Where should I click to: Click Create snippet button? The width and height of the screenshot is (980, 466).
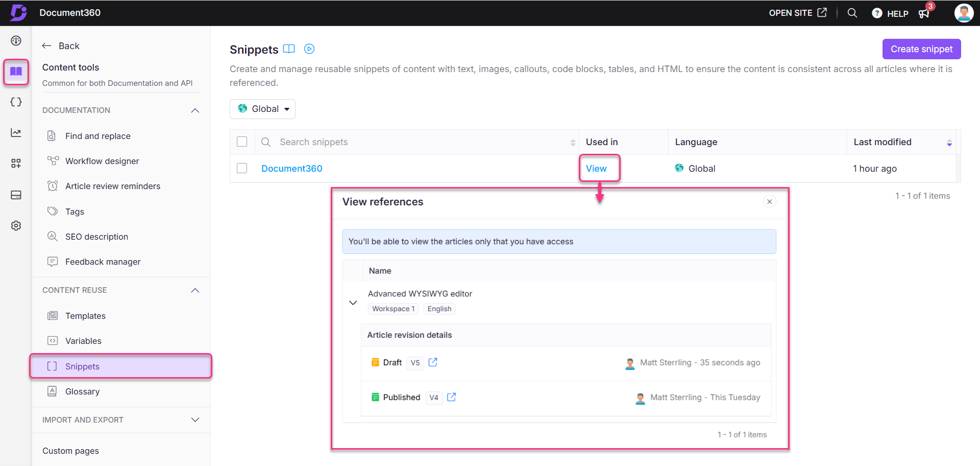921,49
